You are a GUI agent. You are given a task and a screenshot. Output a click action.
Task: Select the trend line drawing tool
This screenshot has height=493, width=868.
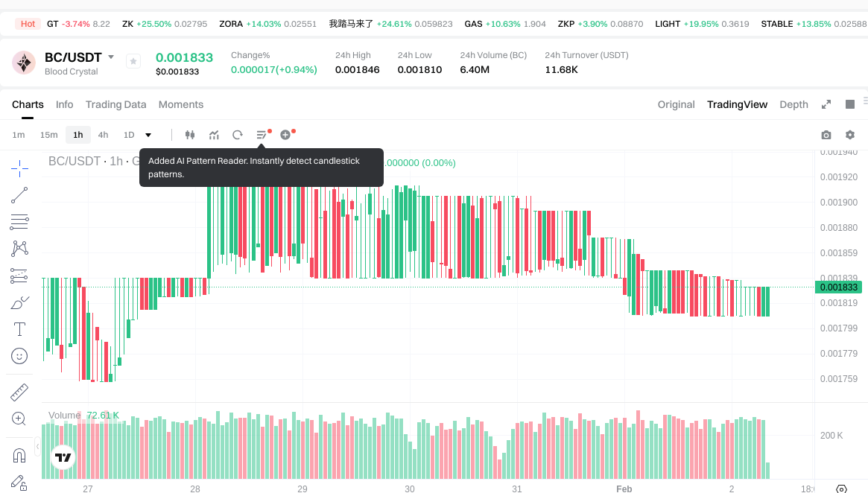pyautogui.click(x=19, y=195)
